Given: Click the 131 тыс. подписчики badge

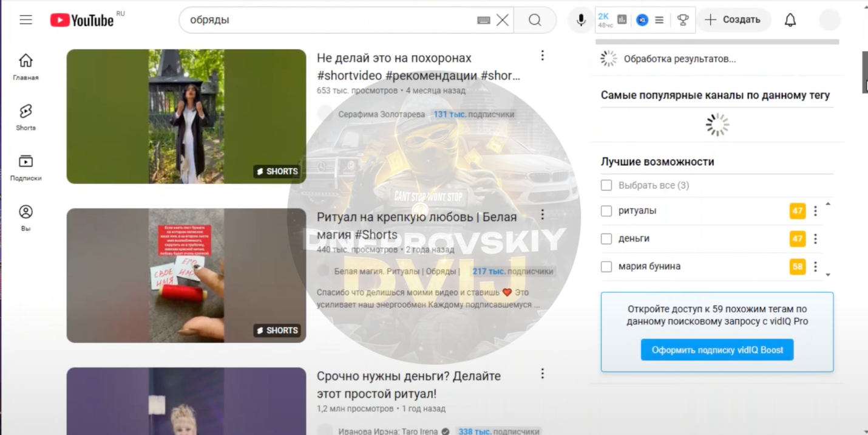Looking at the screenshot, I should (x=473, y=114).
